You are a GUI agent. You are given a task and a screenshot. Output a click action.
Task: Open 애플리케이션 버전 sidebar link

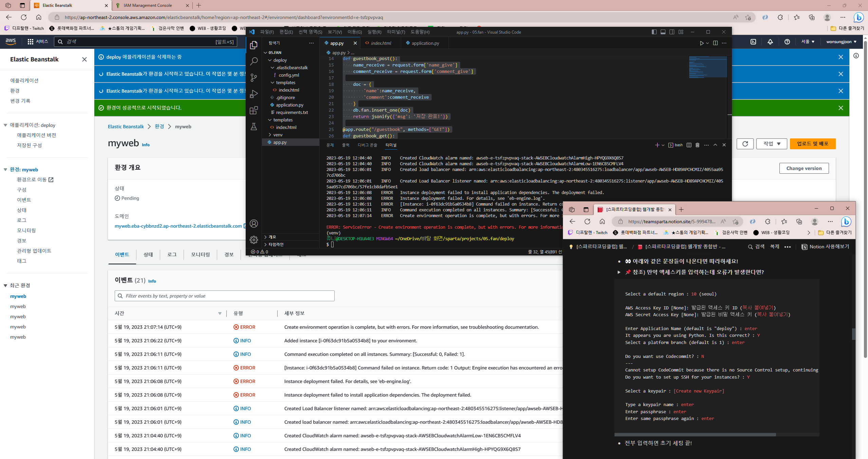pos(37,135)
